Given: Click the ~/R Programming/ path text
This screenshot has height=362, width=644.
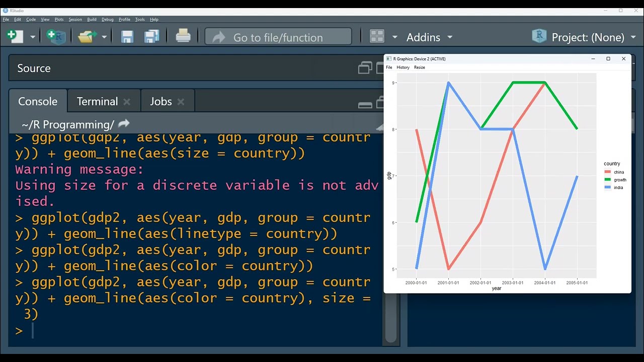Looking at the screenshot, I should tap(68, 124).
